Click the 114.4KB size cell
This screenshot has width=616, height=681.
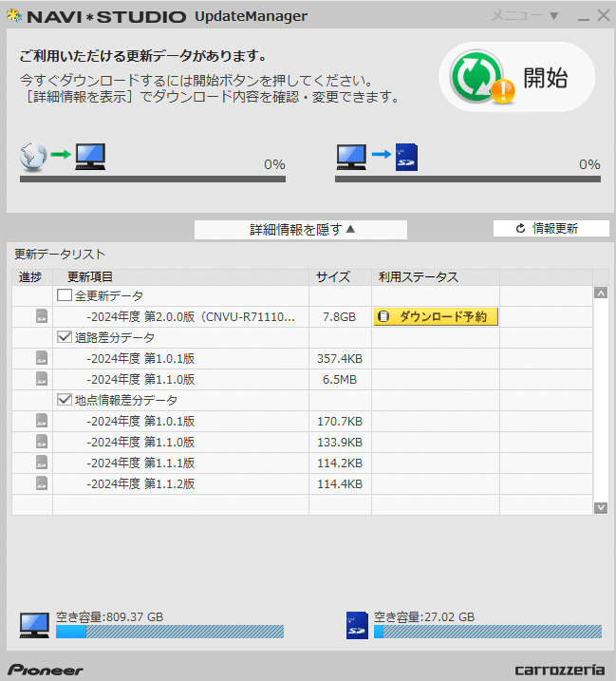[x=340, y=483]
